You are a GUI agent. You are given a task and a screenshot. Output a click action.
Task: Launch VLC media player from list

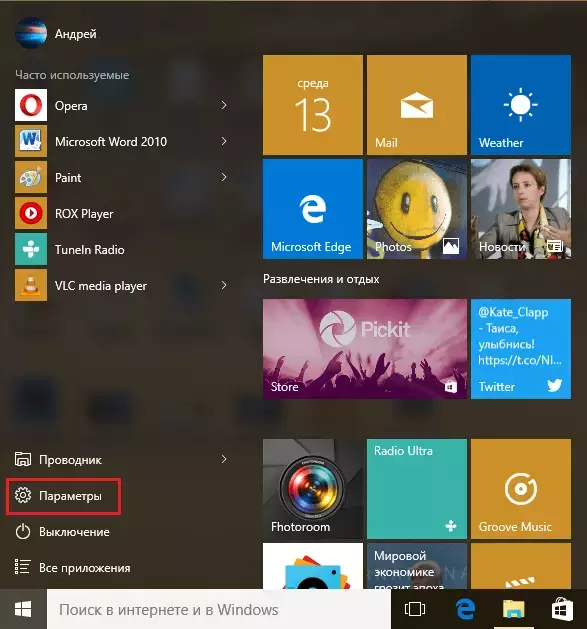click(x=120, y=285)
